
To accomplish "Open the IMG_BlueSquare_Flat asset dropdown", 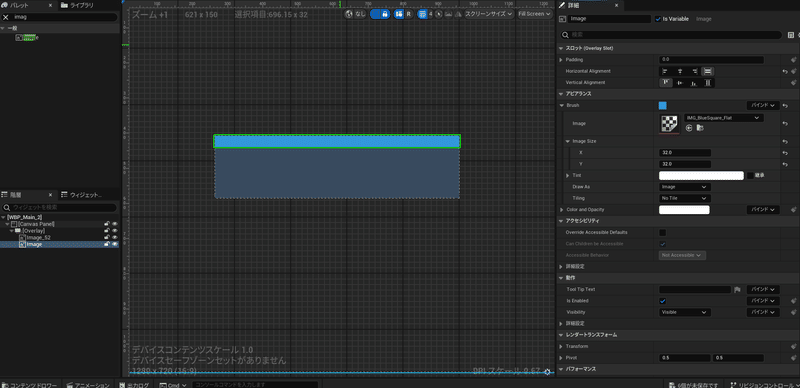I will click(724, 118).
